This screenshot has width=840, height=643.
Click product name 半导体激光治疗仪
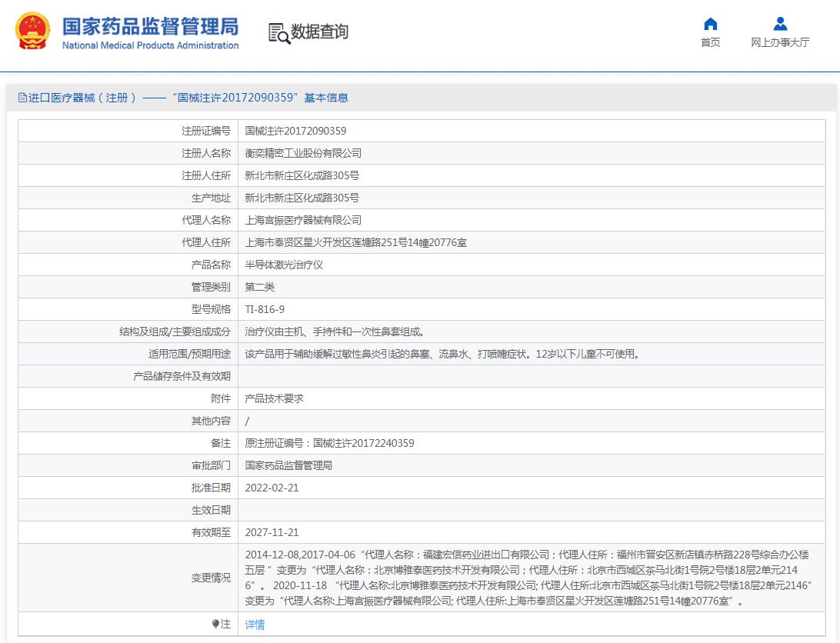pos(284,265)
